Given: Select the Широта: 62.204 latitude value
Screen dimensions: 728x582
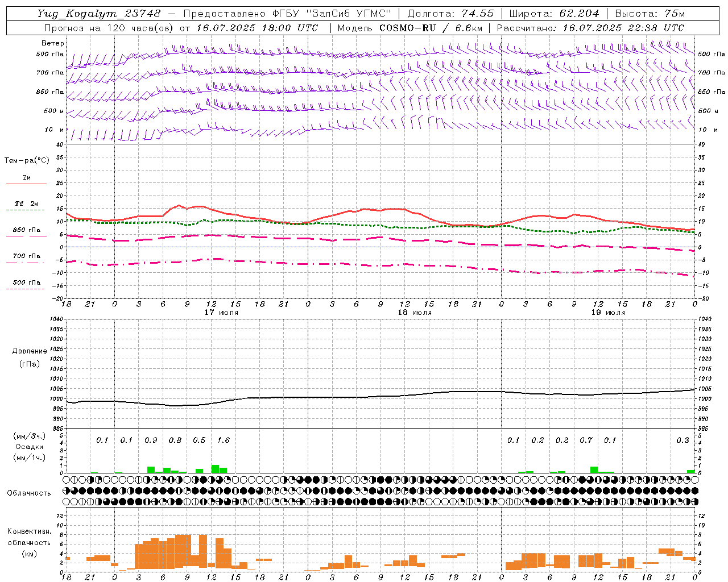Looking at the screenshot, I should 555,14.
